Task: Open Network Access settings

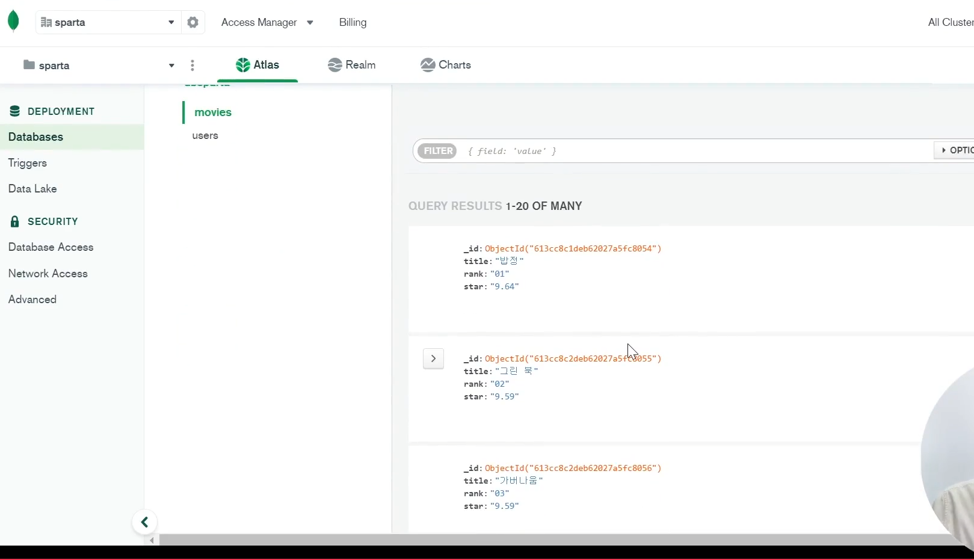Action: (48, 274)
